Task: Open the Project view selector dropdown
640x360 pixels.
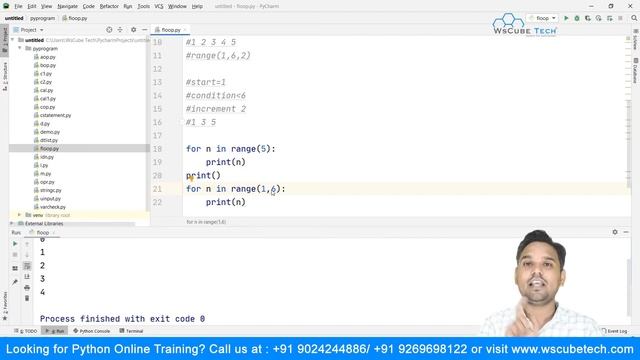Action: tap(28, 30)
